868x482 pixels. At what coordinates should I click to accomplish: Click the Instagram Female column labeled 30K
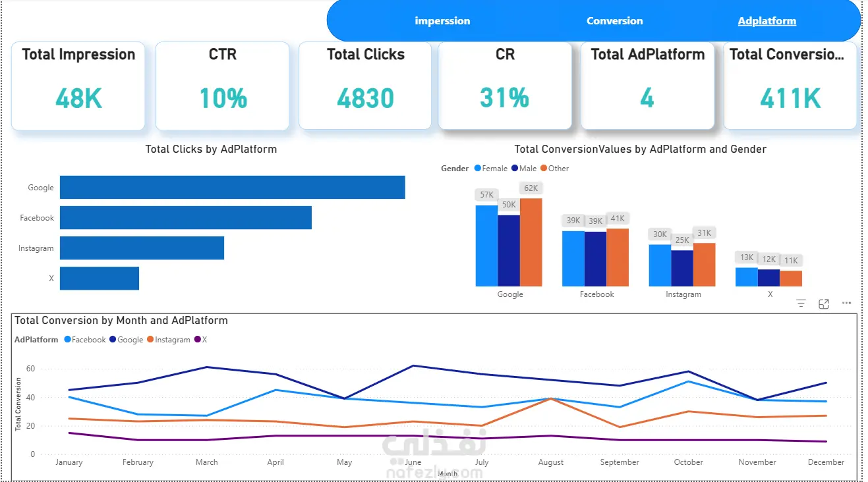click(660, 265)
